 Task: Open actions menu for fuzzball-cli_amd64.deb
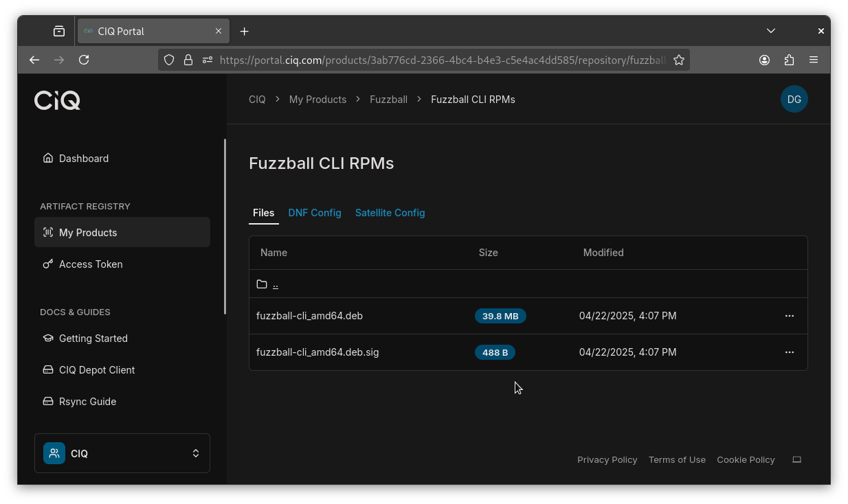coord(790,316)
